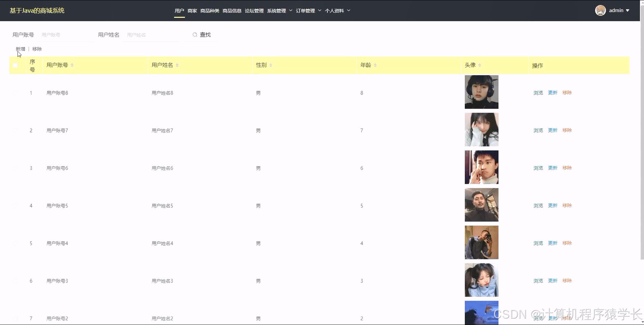
Task: Sort by 用户姓名 column arrows
Action: click(177, 65)
